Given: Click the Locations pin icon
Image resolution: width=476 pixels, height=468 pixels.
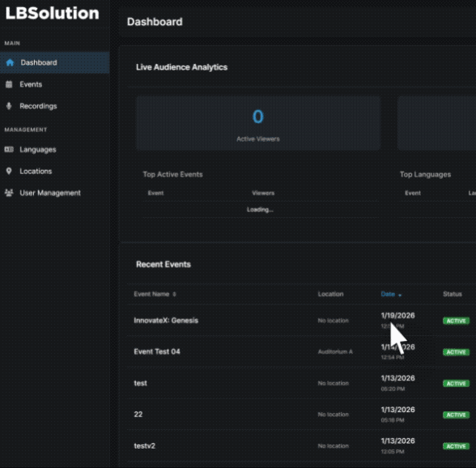Looking at the screenshot, I should pos(9,172).
